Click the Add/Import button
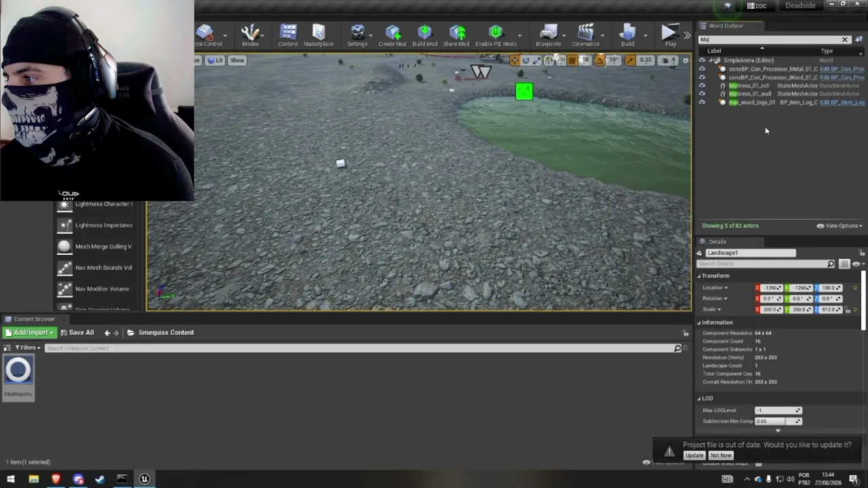Viewport: 868px width, 488px height. click(x=29, y=333)
